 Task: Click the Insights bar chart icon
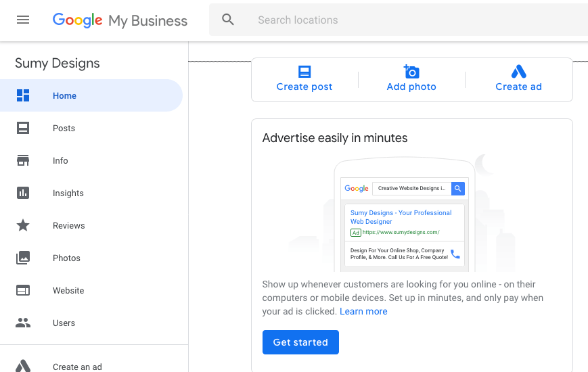(x=23, y=193)
